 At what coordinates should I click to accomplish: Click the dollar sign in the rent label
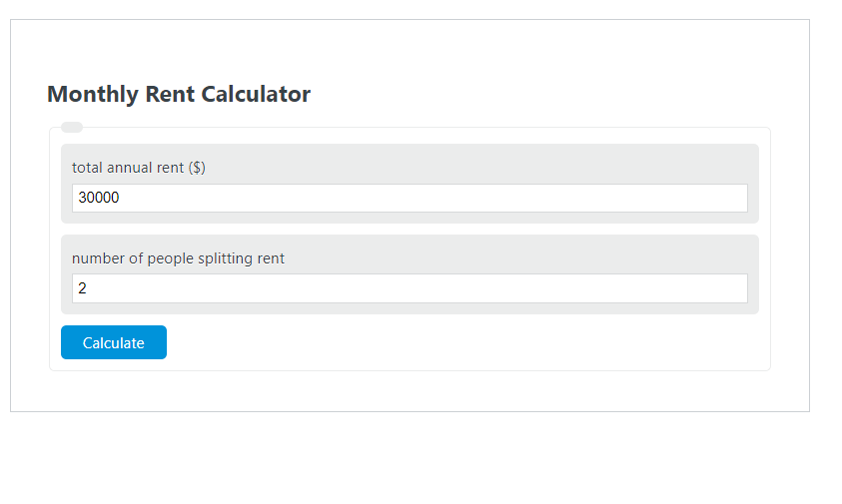pyautogui.click(x=197, y=168)
